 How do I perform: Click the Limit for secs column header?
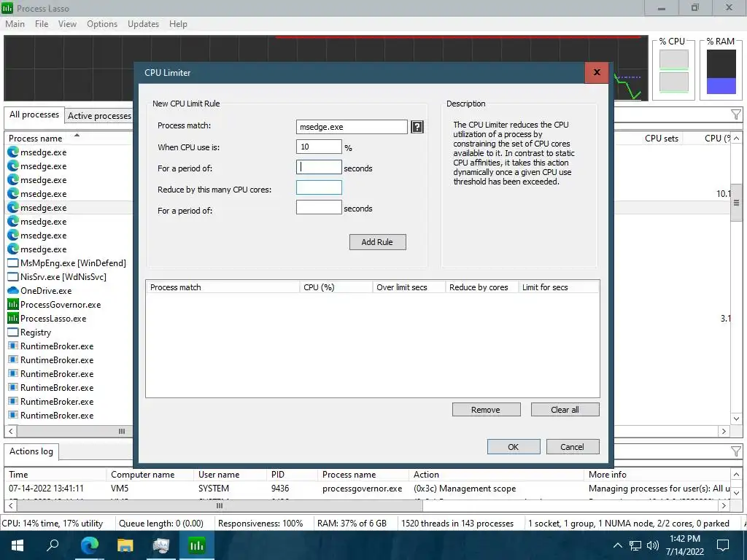(x=558, y=287)
